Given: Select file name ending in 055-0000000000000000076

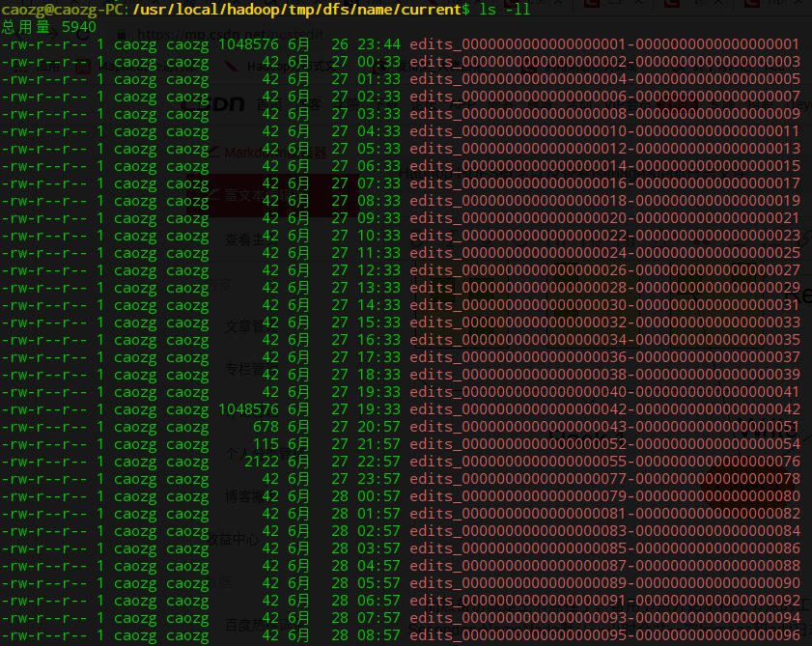Looking at the screenshot, I should [604, 462].
